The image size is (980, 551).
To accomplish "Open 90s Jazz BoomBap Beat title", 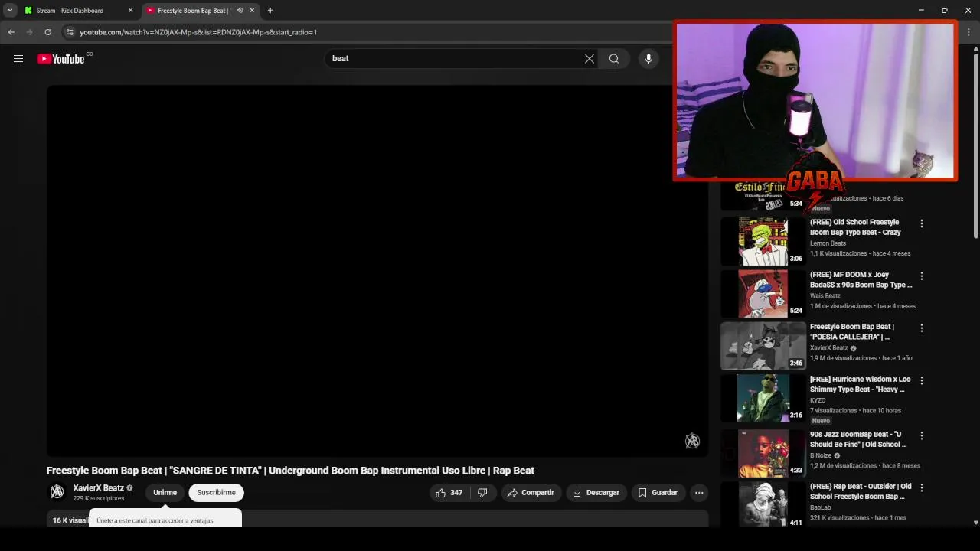I will click(858, 439).
